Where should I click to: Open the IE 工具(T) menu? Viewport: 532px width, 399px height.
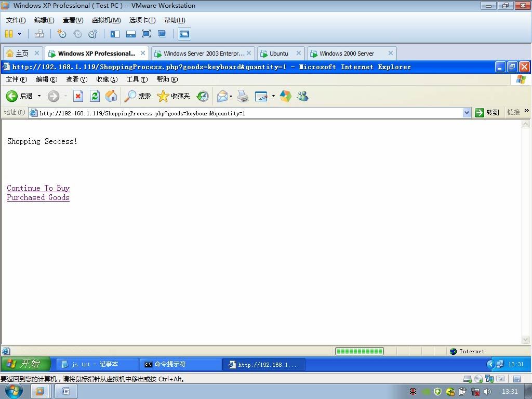137,79
